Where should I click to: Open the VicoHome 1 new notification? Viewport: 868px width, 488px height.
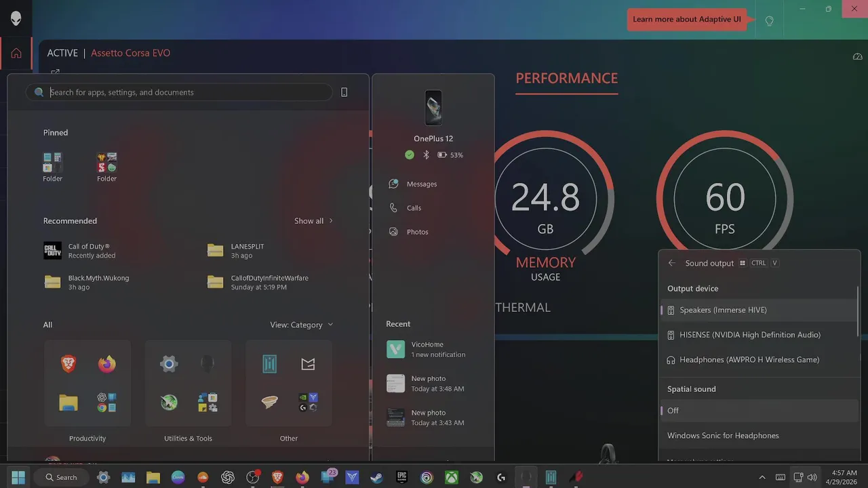pos(434,349)
